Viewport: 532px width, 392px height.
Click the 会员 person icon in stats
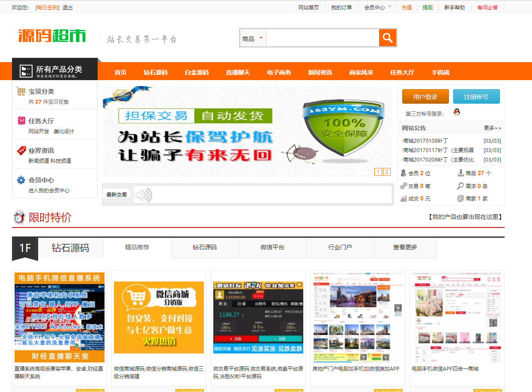[x=403, y=173]
